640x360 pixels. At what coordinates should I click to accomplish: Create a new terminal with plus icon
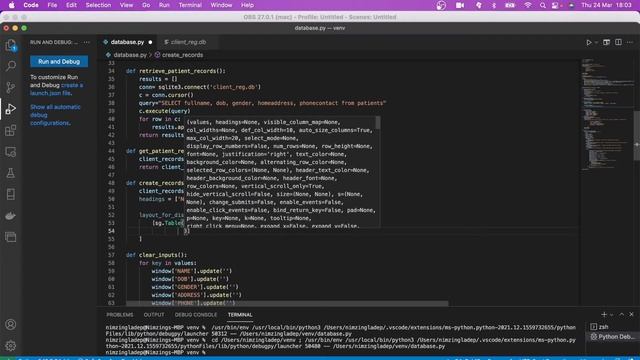pos(604,314)
